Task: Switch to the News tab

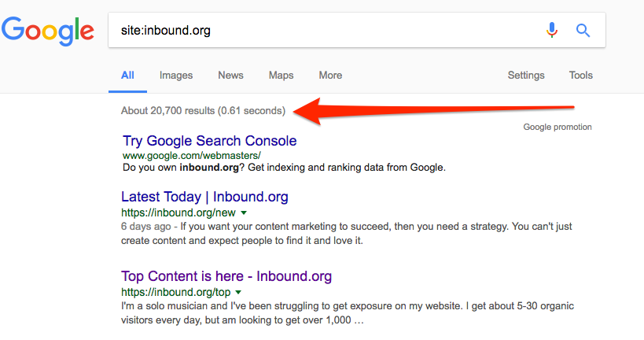Action: [230, 76]
